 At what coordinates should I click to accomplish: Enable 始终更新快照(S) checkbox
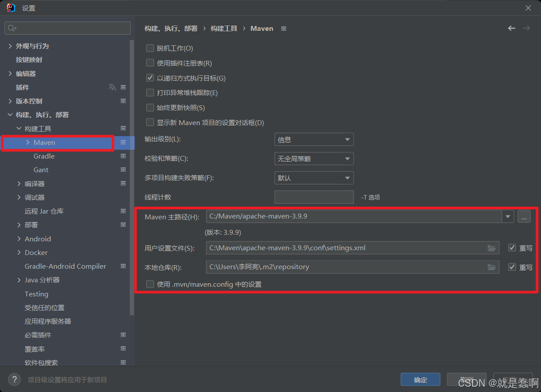pos(150,107)
